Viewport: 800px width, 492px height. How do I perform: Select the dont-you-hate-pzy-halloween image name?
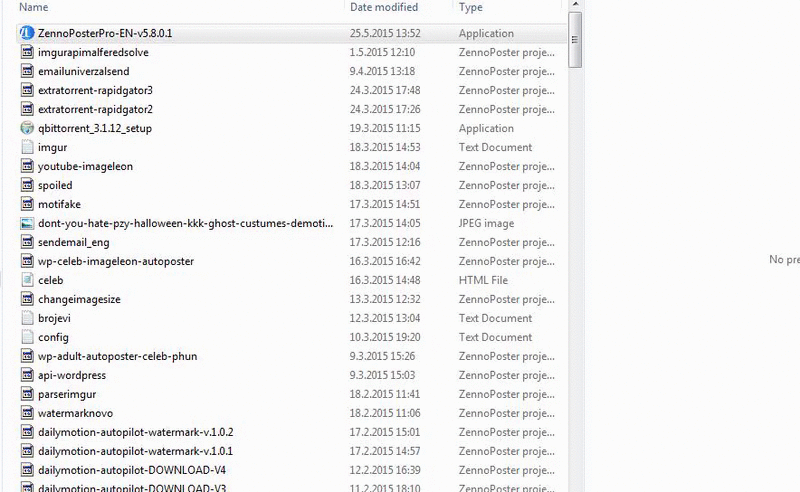pyautogui.click(x=186, y=223)
